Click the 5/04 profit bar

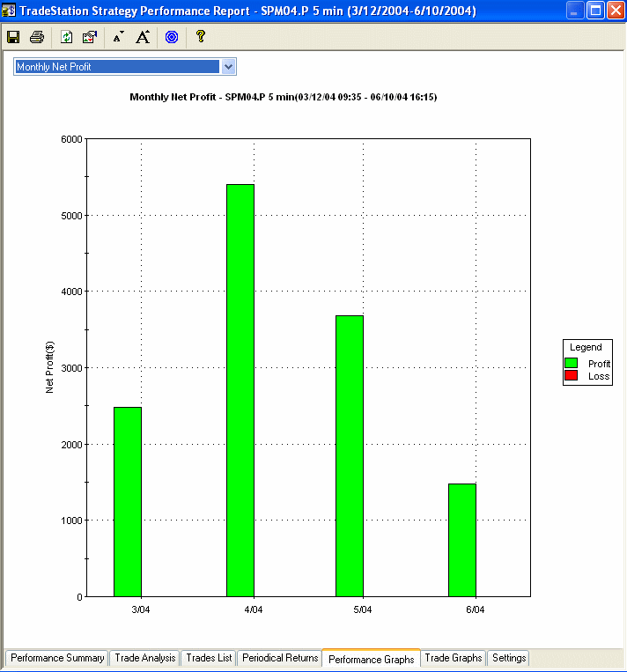tap(350, 456)
